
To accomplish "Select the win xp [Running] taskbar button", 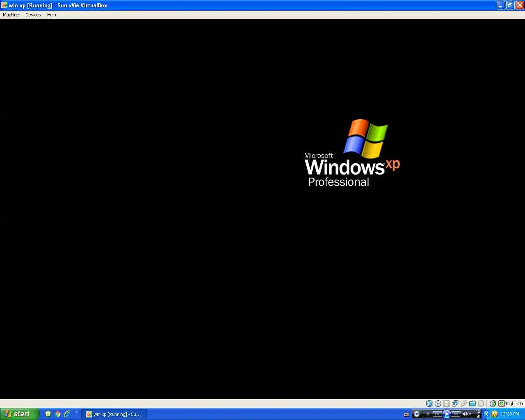I will tap(114, 414).
